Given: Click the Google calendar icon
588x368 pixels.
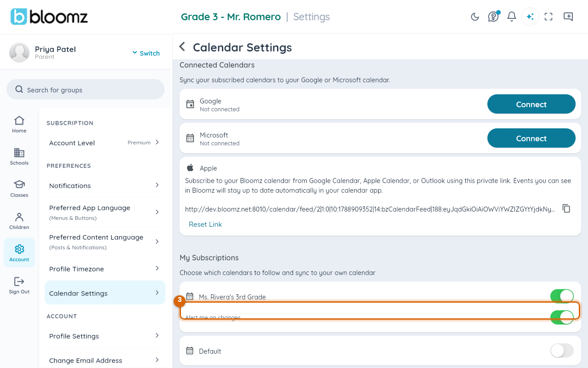Looking at the screenshot, I should pyautogui.click(x=190, y=104).
